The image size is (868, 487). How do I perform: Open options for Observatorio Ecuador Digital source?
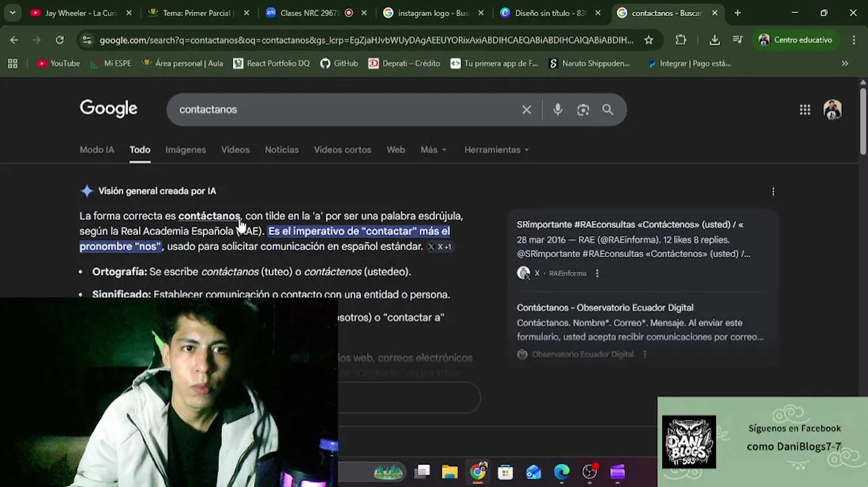[x=644, y=354]
